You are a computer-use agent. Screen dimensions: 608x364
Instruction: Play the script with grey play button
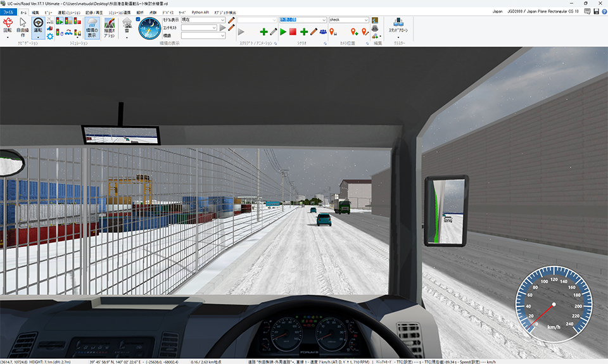click(241, 32)
